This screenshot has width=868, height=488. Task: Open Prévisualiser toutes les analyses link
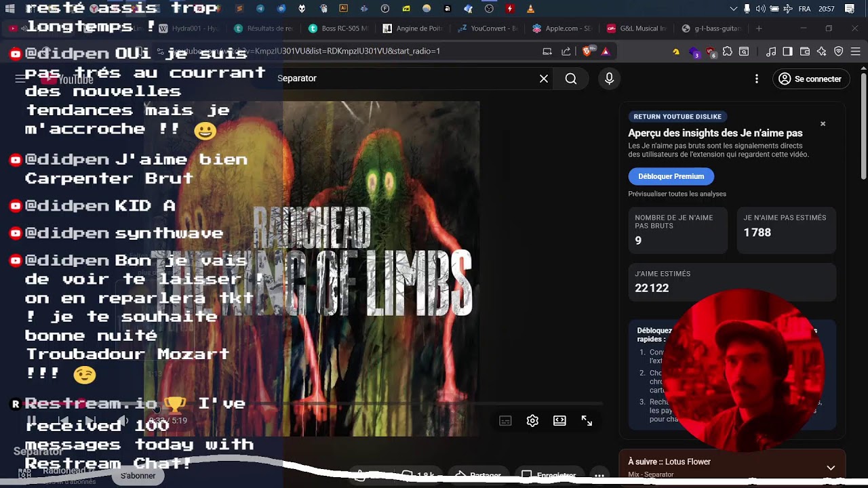click(677, 194)
